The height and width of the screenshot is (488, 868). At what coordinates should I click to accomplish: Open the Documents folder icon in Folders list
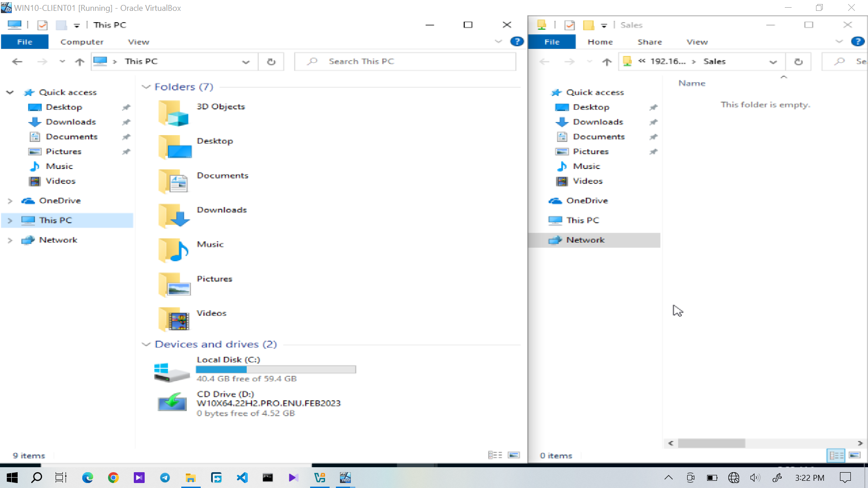coord(174,181)
